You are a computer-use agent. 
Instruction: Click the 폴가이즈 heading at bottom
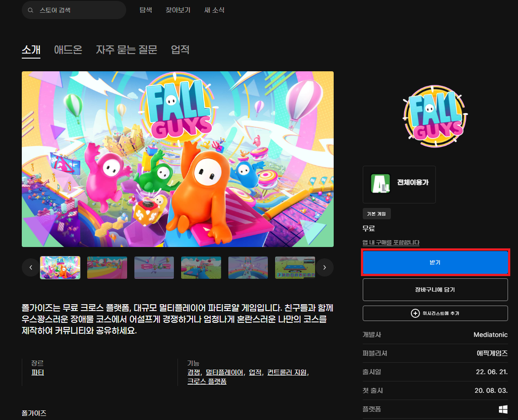point(34,413)
